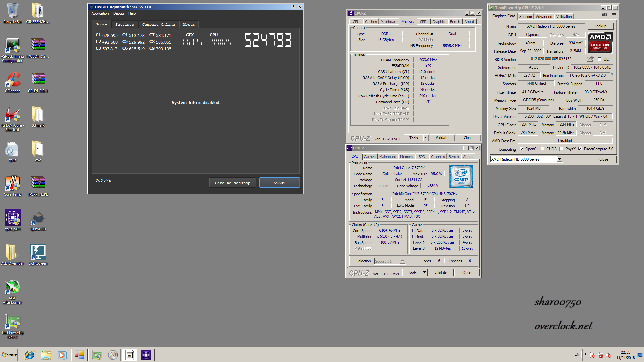Click Validate in the Memory CPU-Z window

click(x=442, y=138)
